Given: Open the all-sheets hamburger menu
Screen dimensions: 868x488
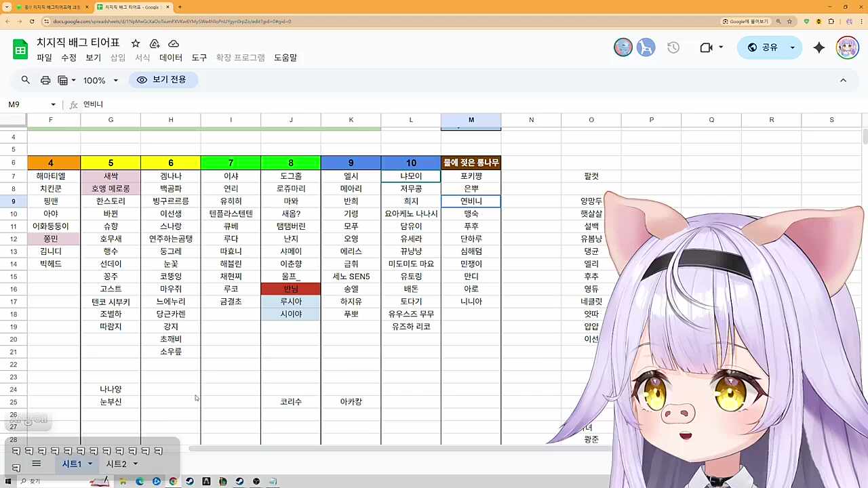Looking at the screenshot, I should 36,464.
